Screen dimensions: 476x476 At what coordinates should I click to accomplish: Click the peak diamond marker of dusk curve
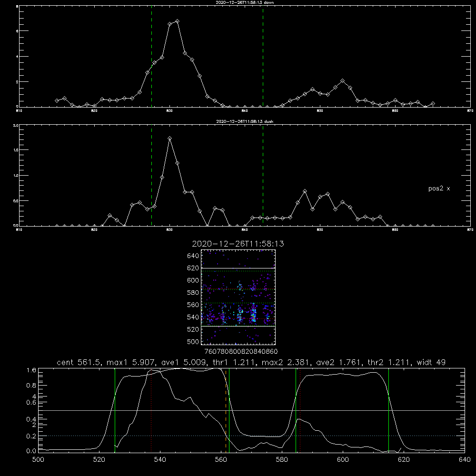(x=170, y=139)
